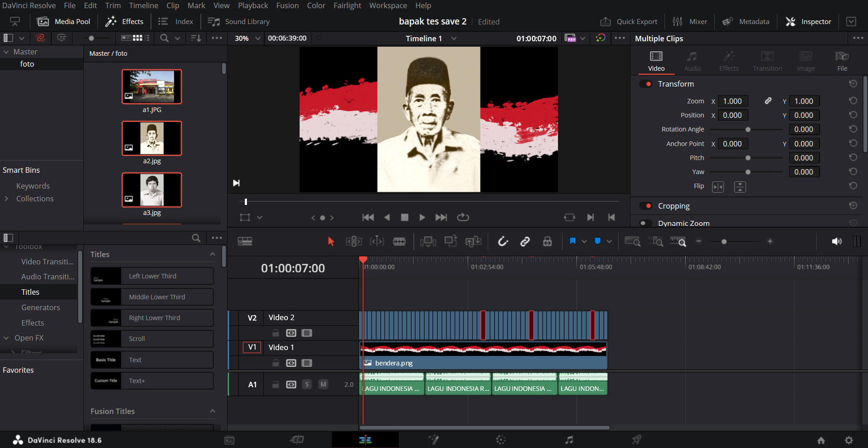868x448 pixels.
Task: Click the Overwrite Clip icon
Action: [x=451, y=242]
